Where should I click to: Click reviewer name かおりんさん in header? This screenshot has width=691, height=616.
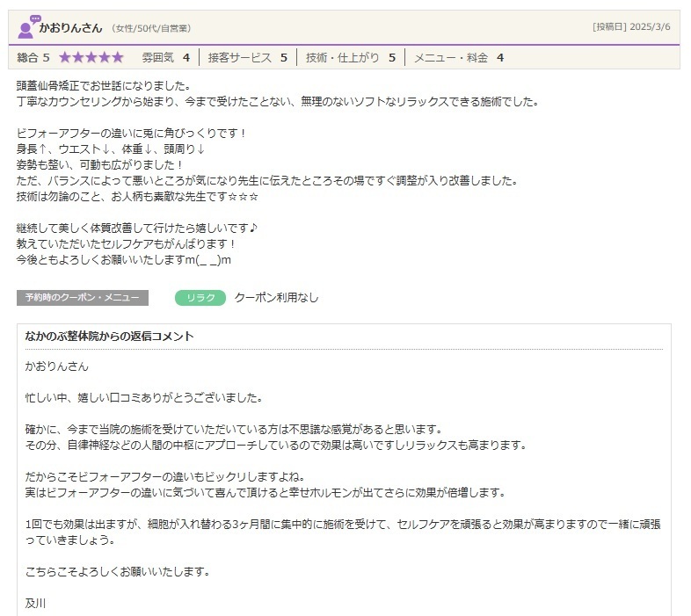tap(70, 28)
